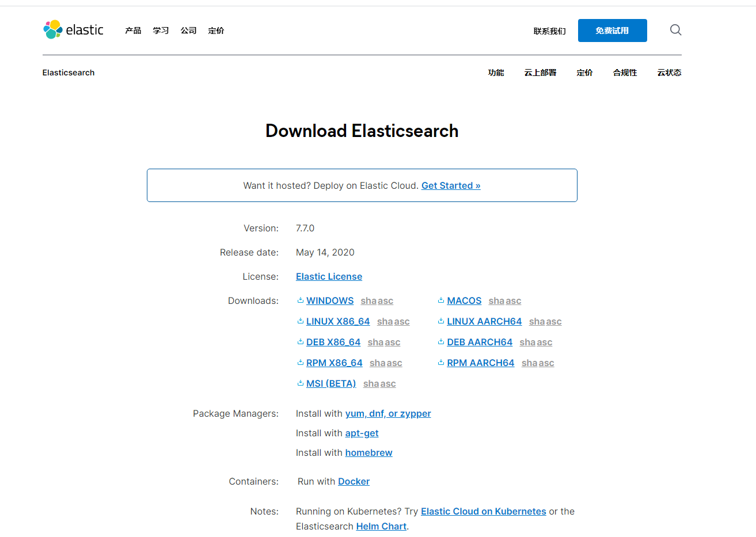
Task: Open the Helm Chart link
Action: 381,526
